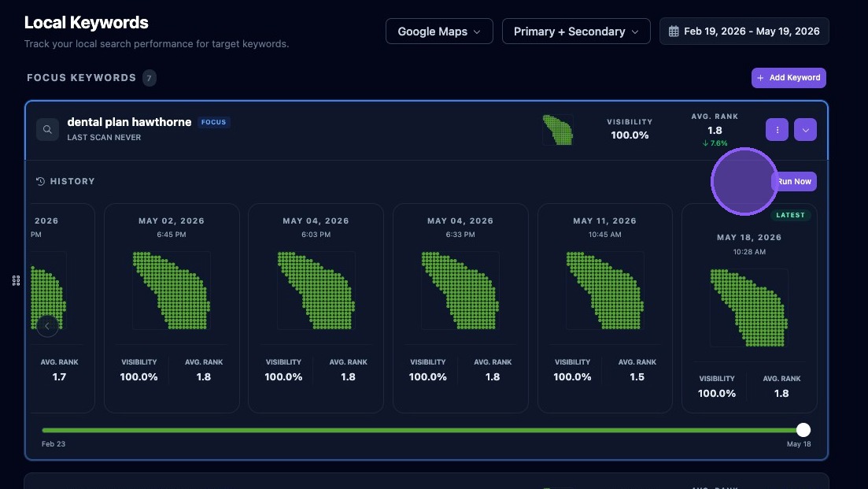868x489 pixels.
Task: Go to previous history scans with the left arrow
Action: [x=47, y=326]
